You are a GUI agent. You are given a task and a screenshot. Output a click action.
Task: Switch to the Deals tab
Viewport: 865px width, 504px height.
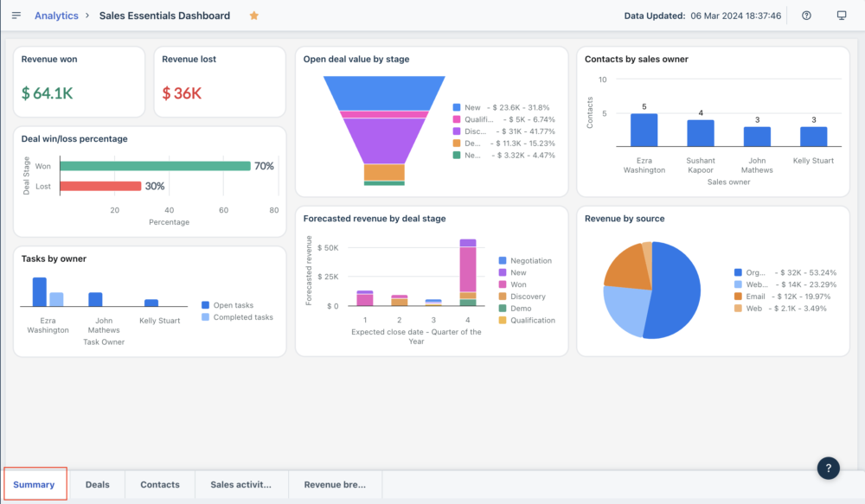click(x=98, y=484)
